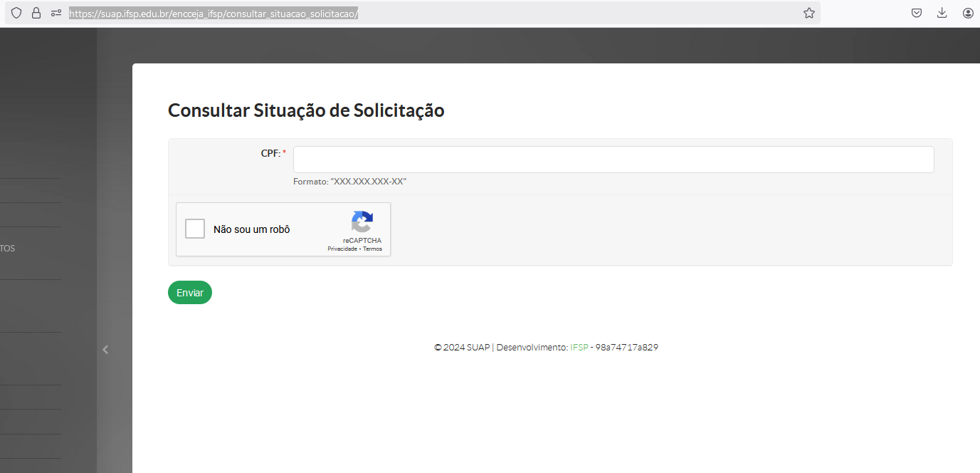Screen dimensions: 980x473
Task: Check the 'Não sou um robô' checkbox
Action: point(195,229)
